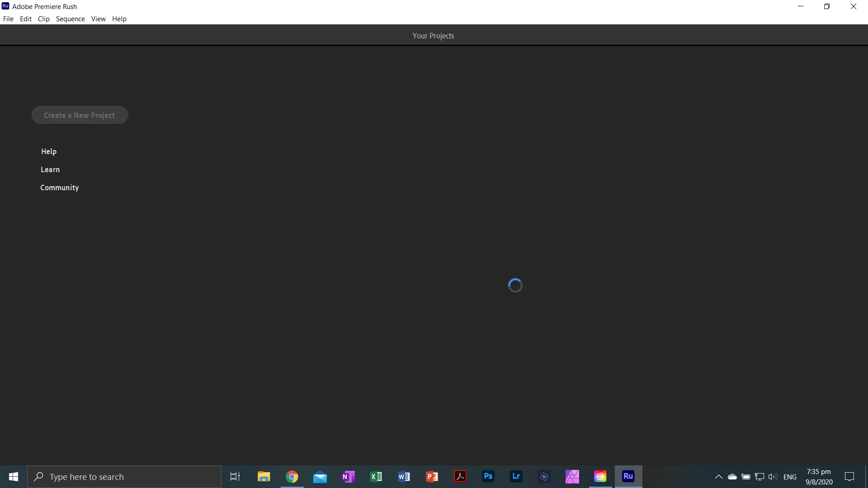Open the Community link

[x=59, y=188]
